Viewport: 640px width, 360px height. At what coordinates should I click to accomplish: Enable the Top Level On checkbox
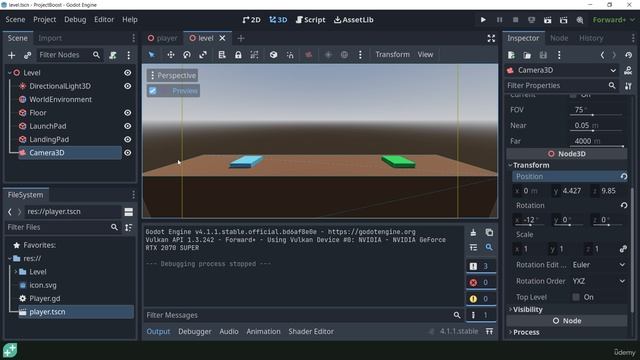click(576, 297)
